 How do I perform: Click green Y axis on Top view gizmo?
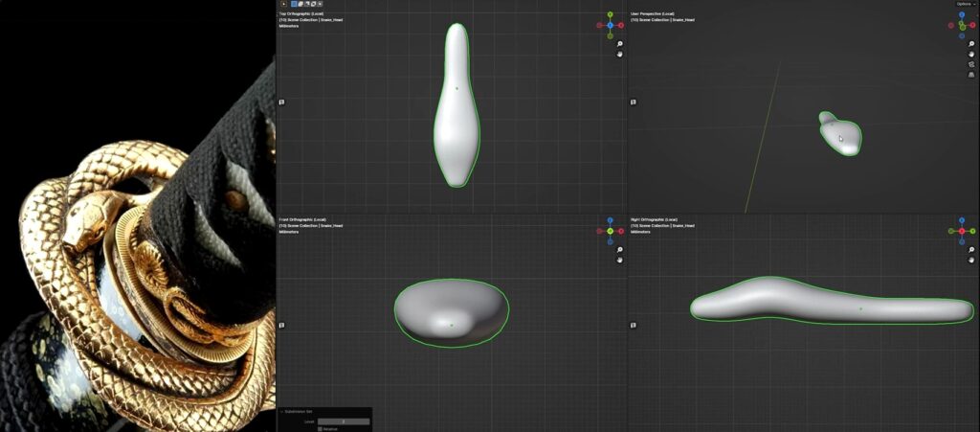(x=610, y=14)
